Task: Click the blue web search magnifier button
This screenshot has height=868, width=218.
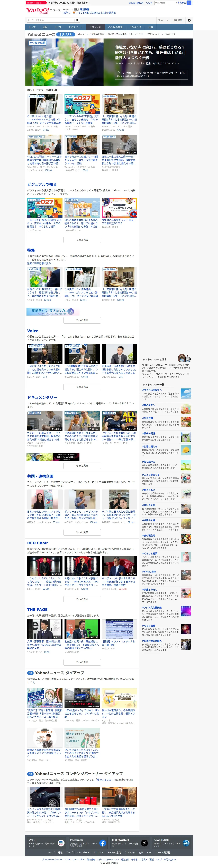Action: click(189, 3)
